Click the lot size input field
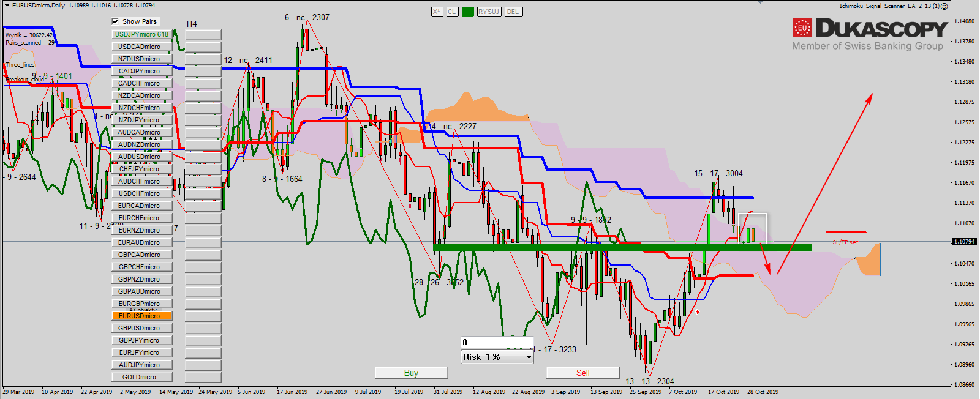The width and height of the screenshot is (980, 399). pyautogui.click(x=497, y=342)
